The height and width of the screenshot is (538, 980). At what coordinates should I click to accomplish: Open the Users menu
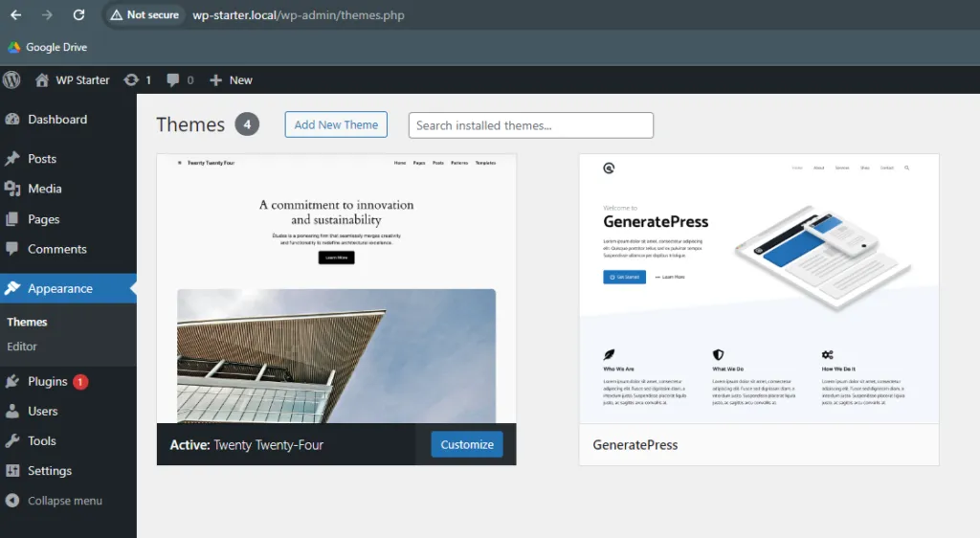[42, 411]
